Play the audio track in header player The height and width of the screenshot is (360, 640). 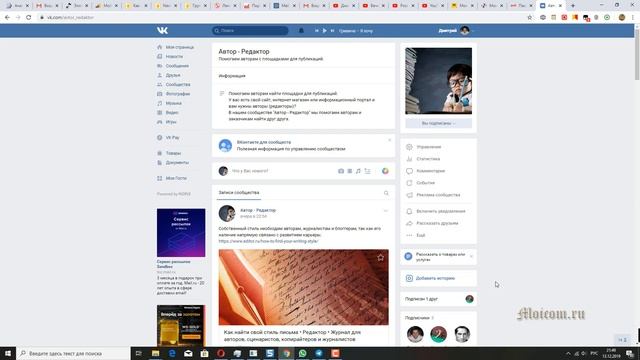coord(324,31)
